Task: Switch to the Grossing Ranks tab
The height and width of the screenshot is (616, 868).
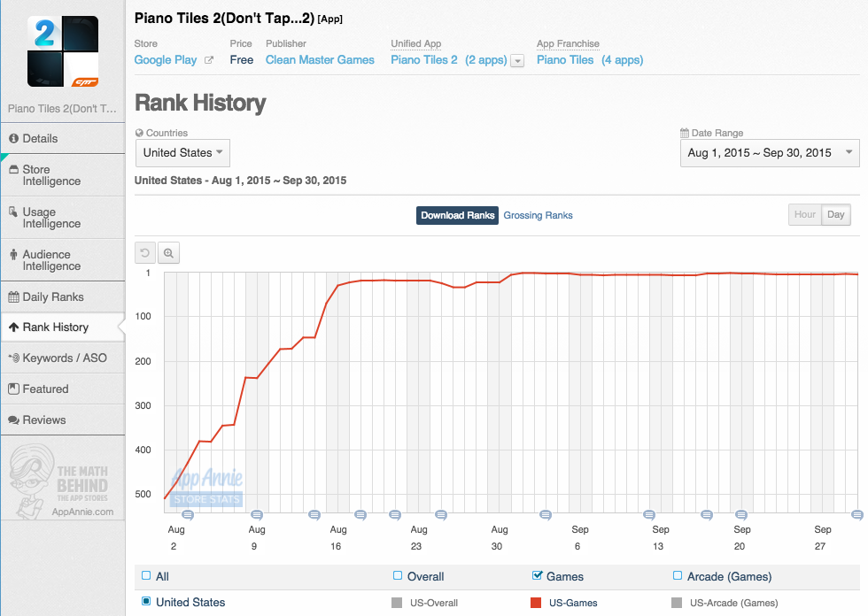Action: pos(539,216)
